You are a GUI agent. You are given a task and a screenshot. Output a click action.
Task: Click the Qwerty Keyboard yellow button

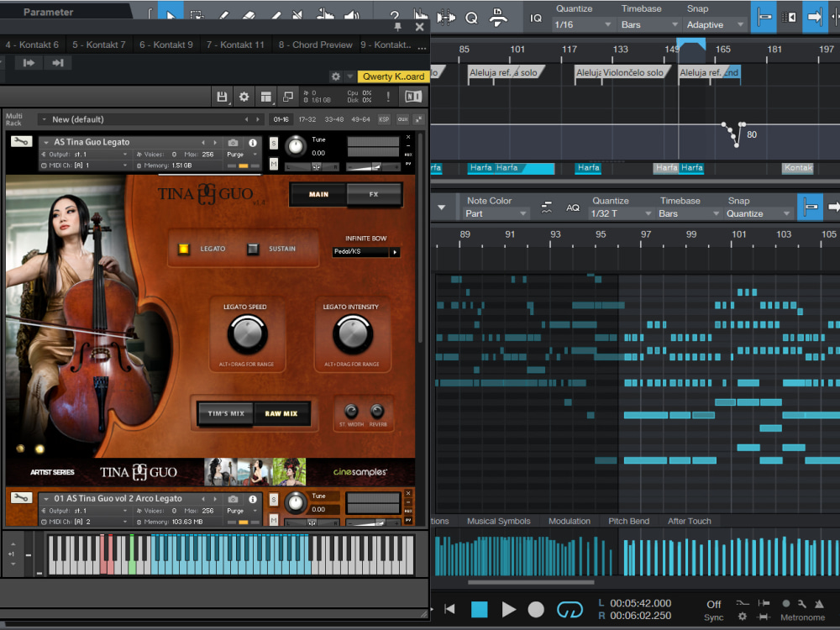392,76
